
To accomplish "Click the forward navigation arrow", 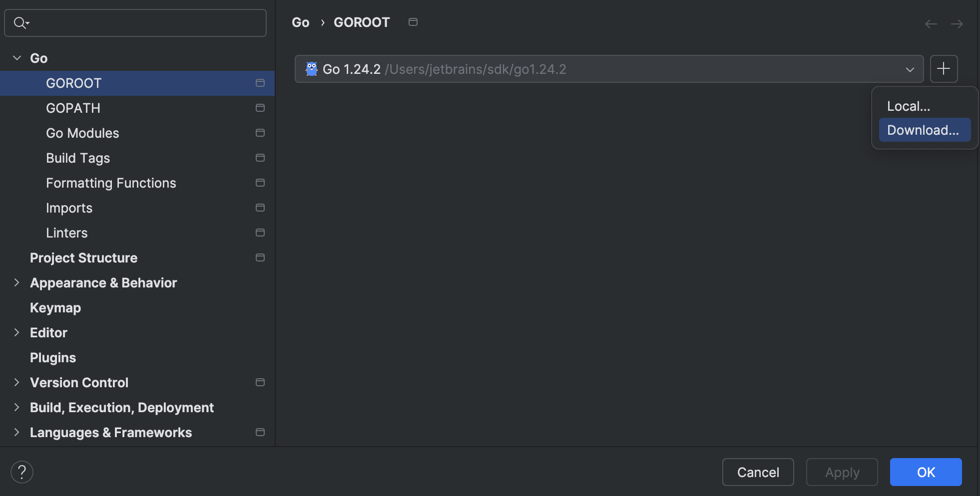I will point(958,23).
